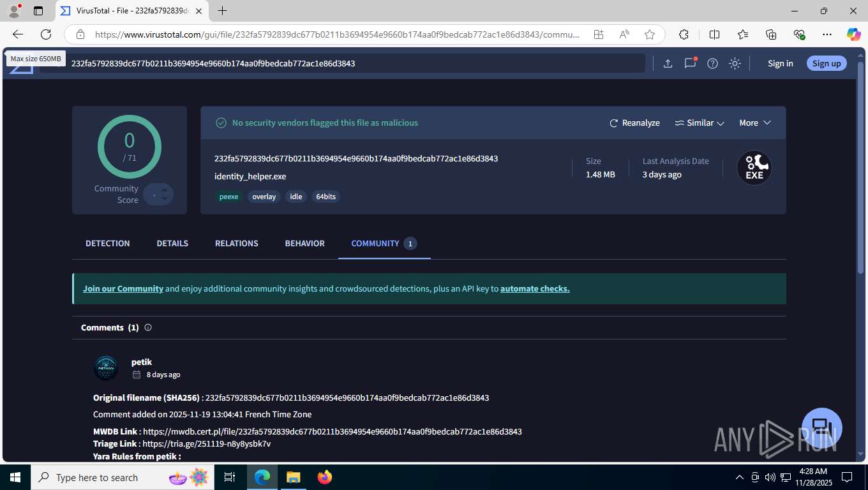
Task: Open the floating chat widget button
Action: (822, 427)
